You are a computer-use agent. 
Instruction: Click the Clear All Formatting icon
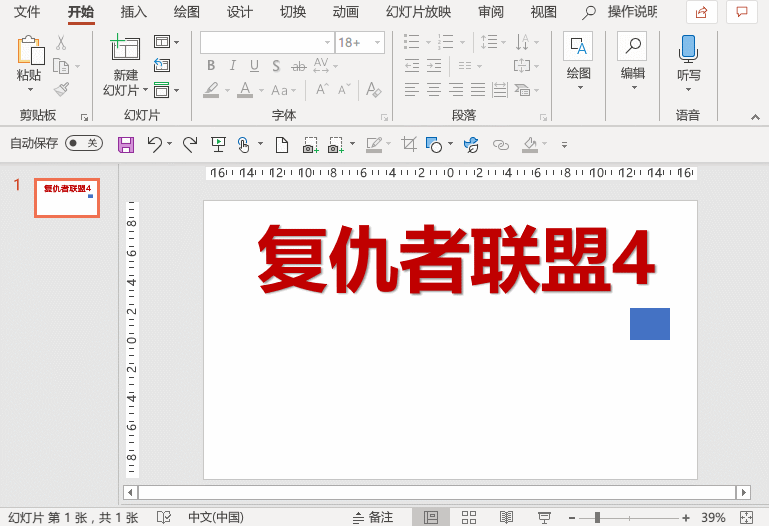pyautogui.click(x=374, y=90)
